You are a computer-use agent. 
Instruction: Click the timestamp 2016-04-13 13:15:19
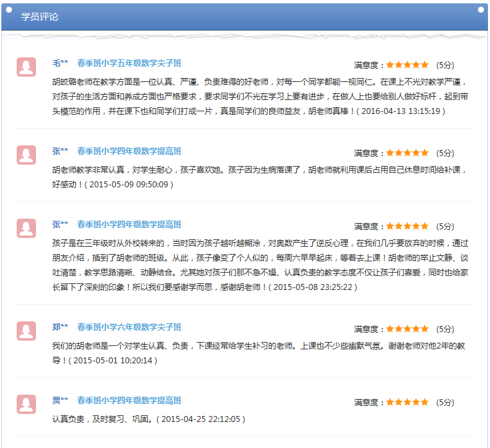(401, 111)
